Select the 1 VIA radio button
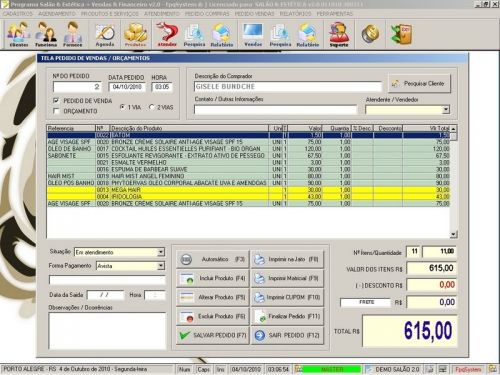Viewport: 500px width, 375px height. (122, 107)
